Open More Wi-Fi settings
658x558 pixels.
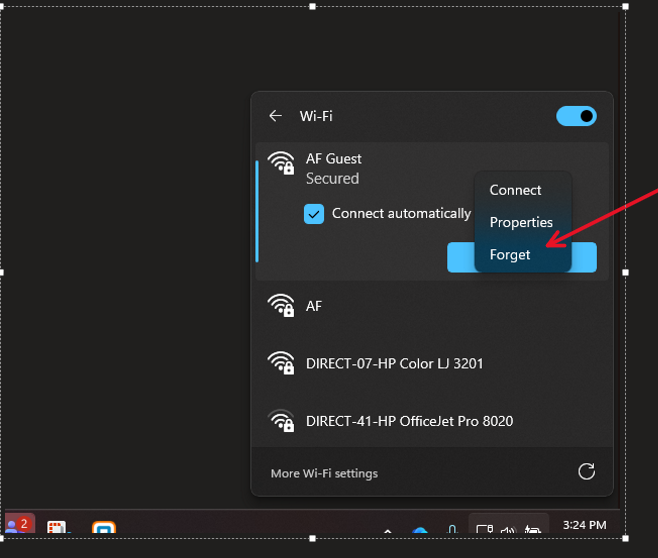click(324, 473)
